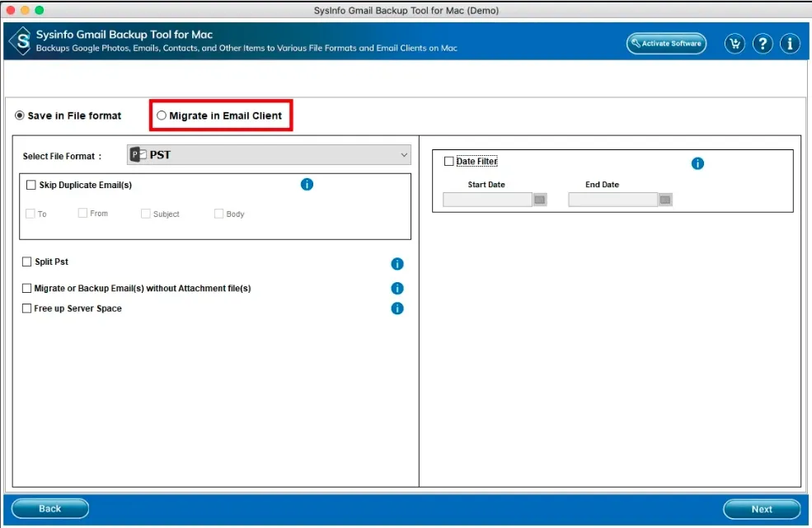Expand the Select File Format PST dropdown
This screenshot has height=528, width=812.
(x=269, y=155)
